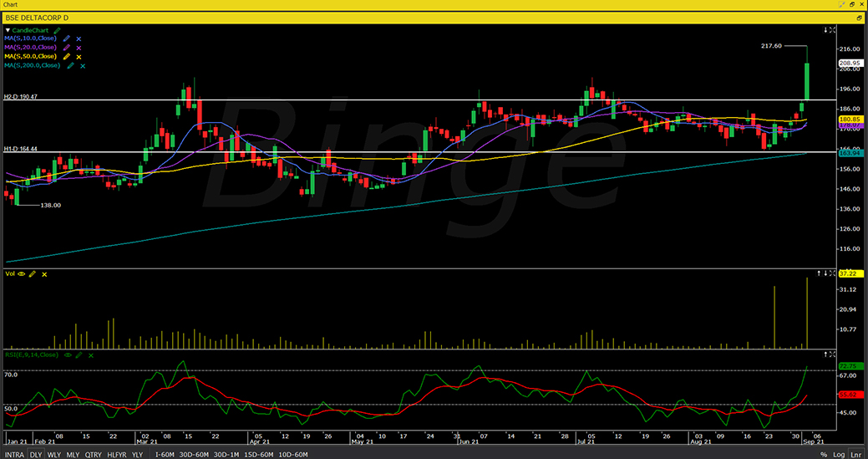This screenshot has width=868, height=459.
Task: Close the Chart window
Action: coord(860,4)
